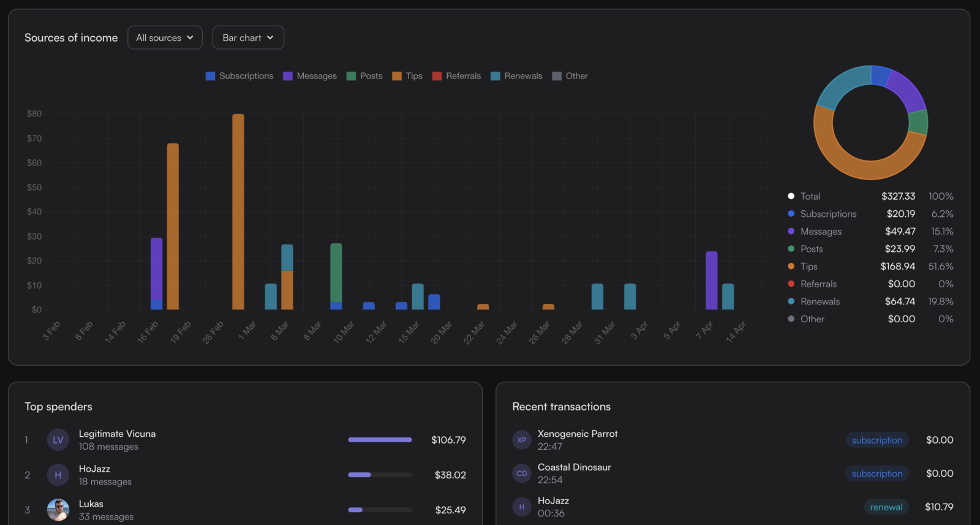Click Other row in income summary

[870, 319]
